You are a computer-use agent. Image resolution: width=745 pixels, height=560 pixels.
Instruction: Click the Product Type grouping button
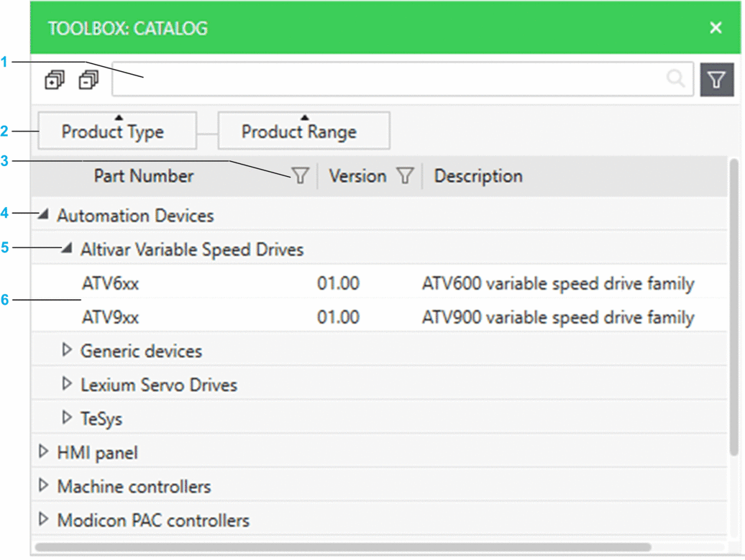pos(117,131)
